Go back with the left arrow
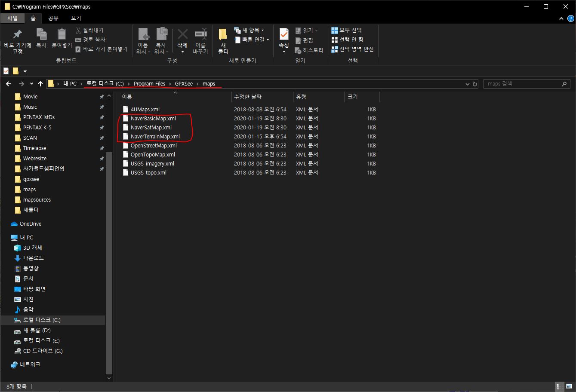The image size is (576, 392). point(9,84)
